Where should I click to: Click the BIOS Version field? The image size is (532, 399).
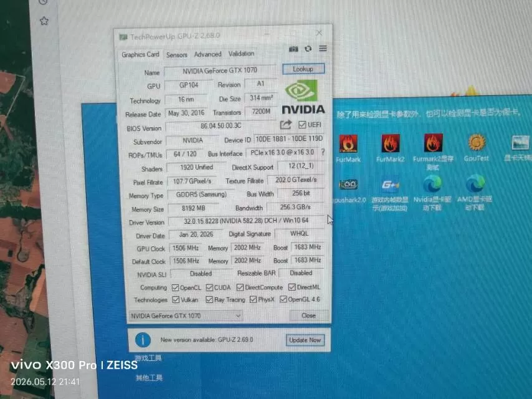coord(221,126)
